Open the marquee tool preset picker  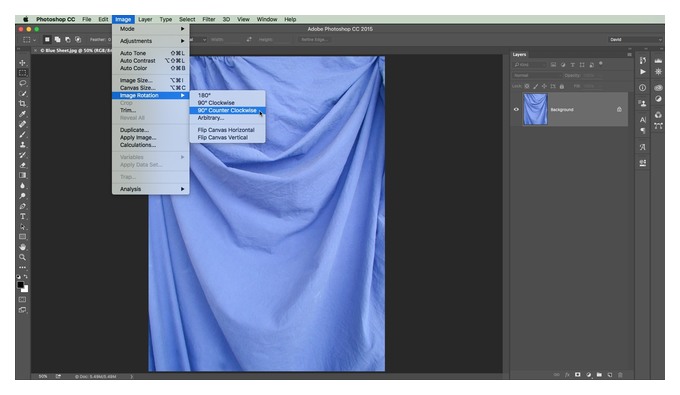(x=29, y=39)
